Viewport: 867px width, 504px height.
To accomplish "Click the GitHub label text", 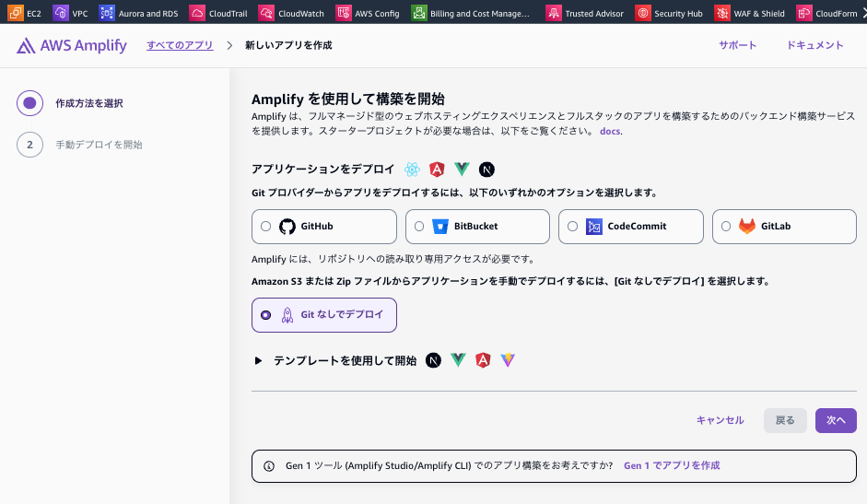I will coord(317,227).
